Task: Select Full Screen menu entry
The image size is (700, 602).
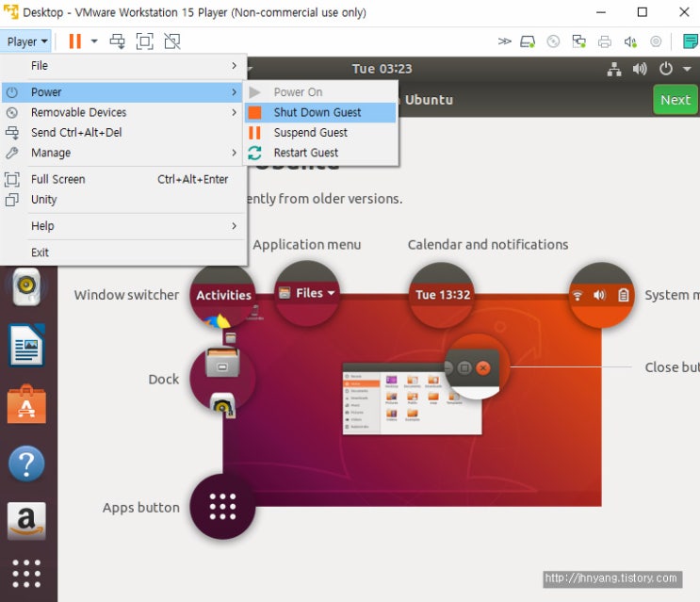Action: pos(124,179)
